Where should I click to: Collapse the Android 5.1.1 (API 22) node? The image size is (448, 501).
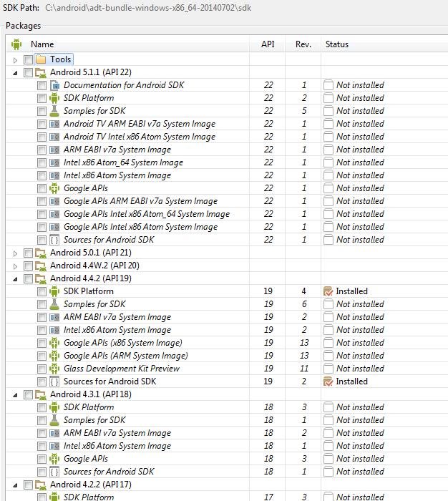15,73
